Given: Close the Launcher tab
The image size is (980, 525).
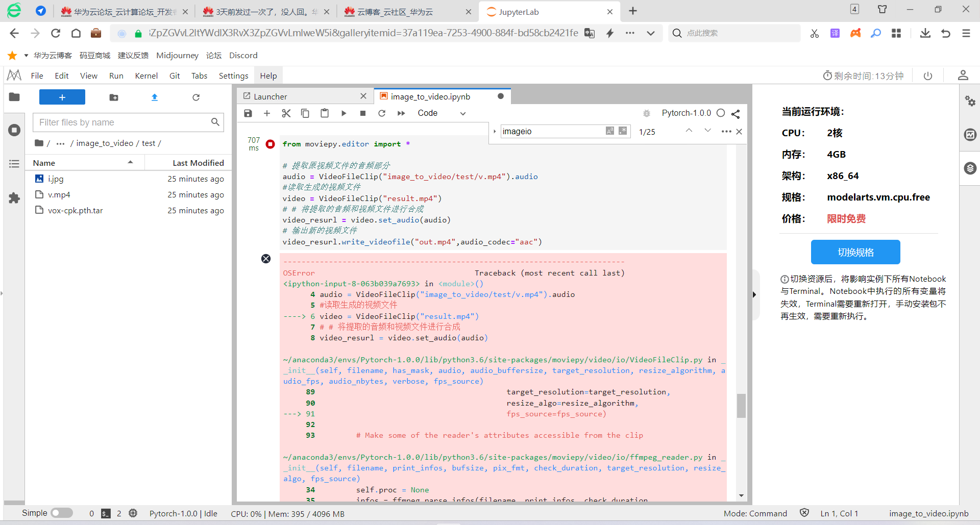Looking at the screenshot, I should click(363, 96).
